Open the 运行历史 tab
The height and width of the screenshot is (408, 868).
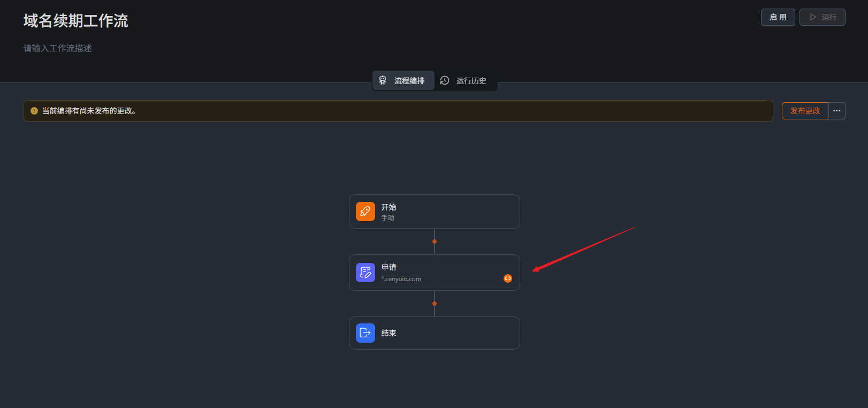pyautogui.click(x=471, y=81)
